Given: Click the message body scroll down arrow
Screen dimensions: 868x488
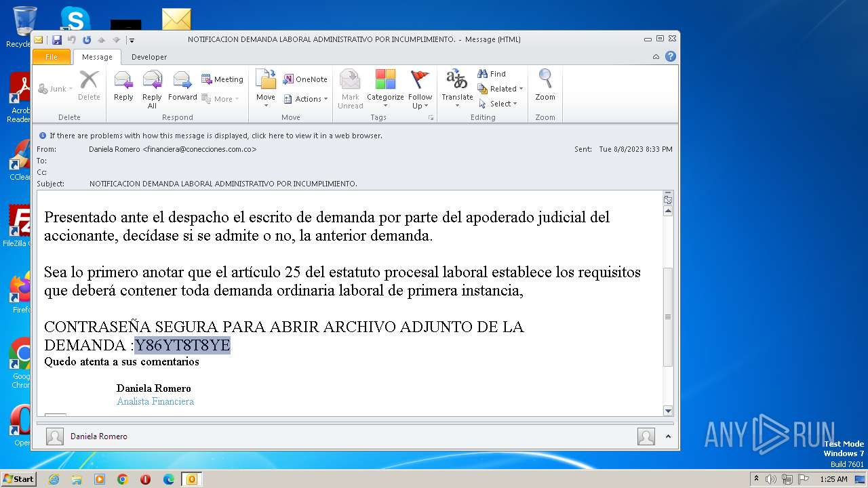Looking at the screenshot, I should coord(668,411).
